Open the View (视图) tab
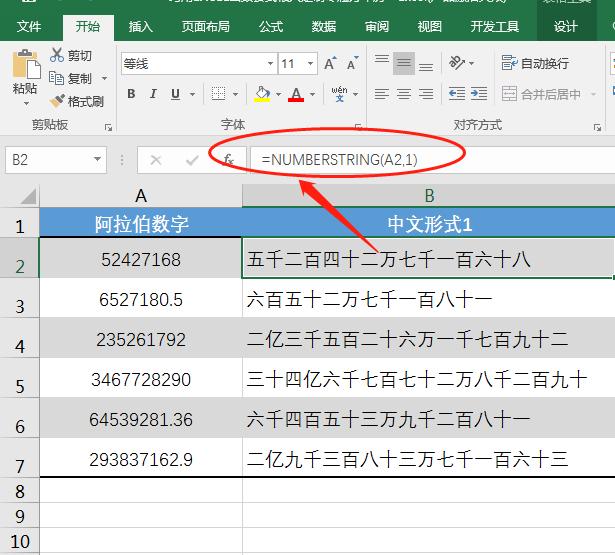 coord(429,27)
